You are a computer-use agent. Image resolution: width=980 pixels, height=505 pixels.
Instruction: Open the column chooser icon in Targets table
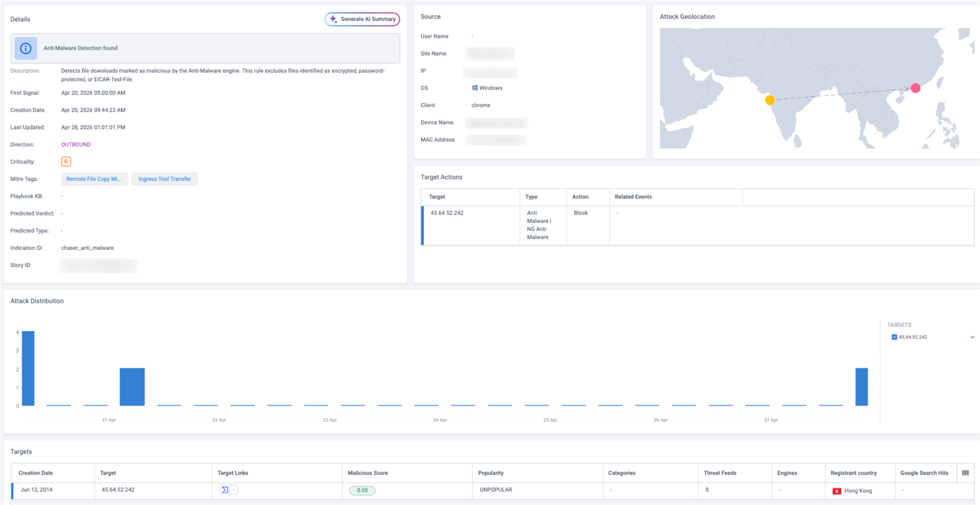(965, 473)
